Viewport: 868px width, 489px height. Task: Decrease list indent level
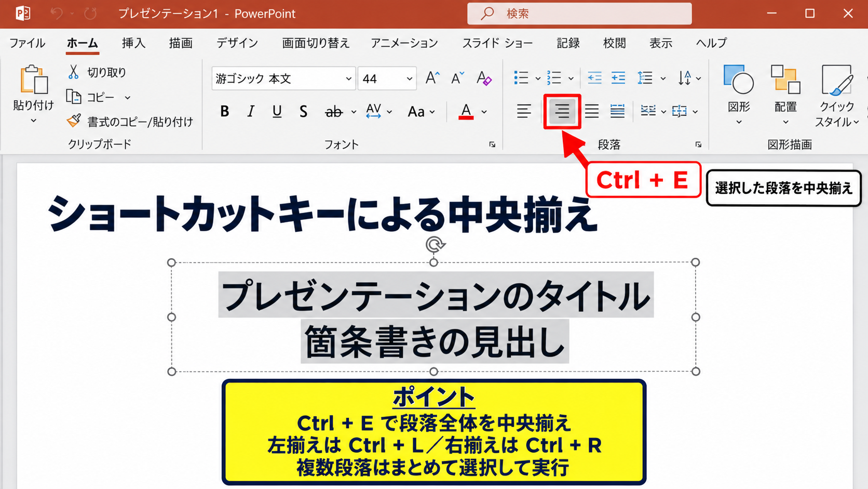(594, 78)
